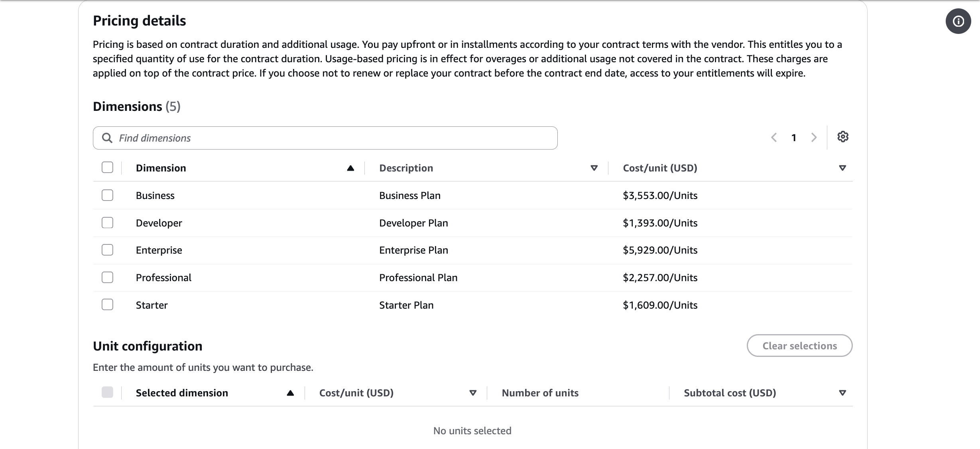This screenshot has width=980, height=449.
Task: Click the Unit configuration heading
Action: pos(148,346)
